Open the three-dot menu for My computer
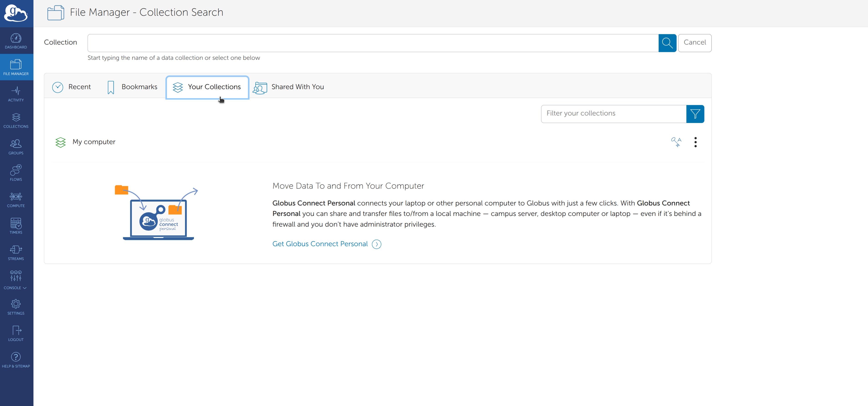 coord(695,142)
